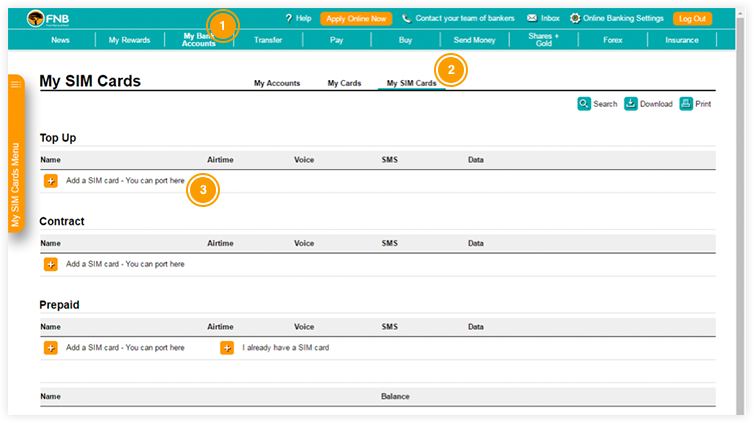The height and width of the screenshot is (423, 754).
Task: Click the Download icon
Action: pos(631,103)
